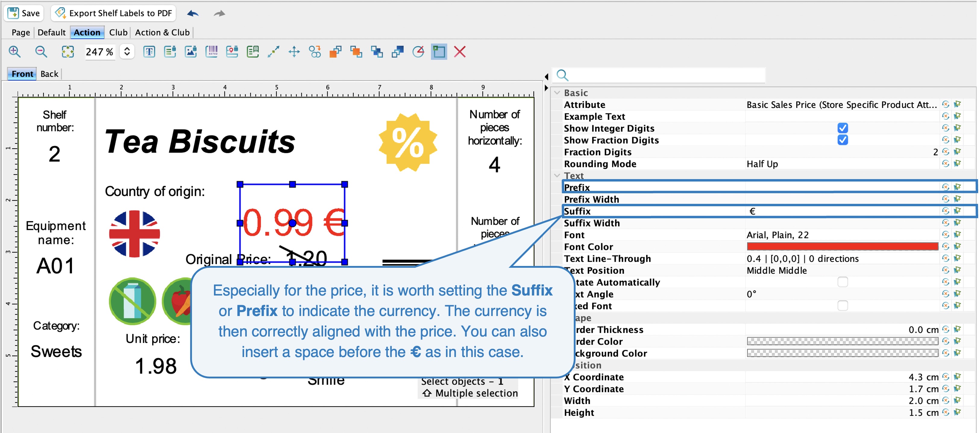Enable the Rotate Automatically checkbox

pos(843,282)
